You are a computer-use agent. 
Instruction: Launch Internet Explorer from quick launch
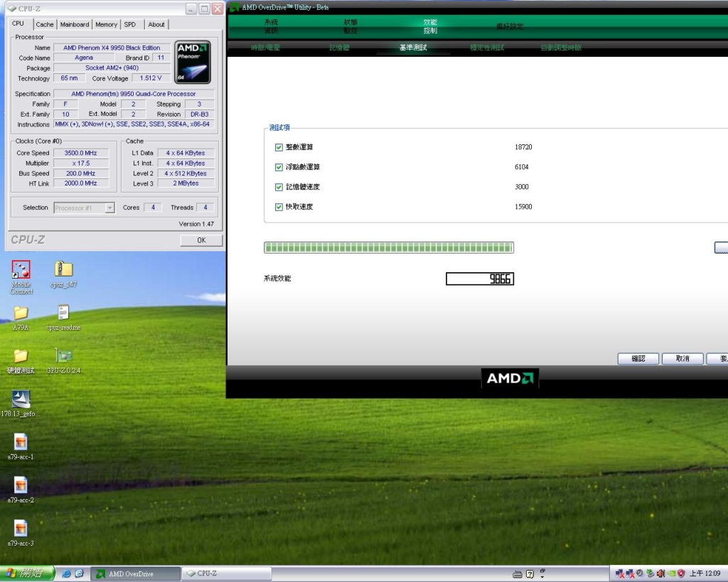66,573
